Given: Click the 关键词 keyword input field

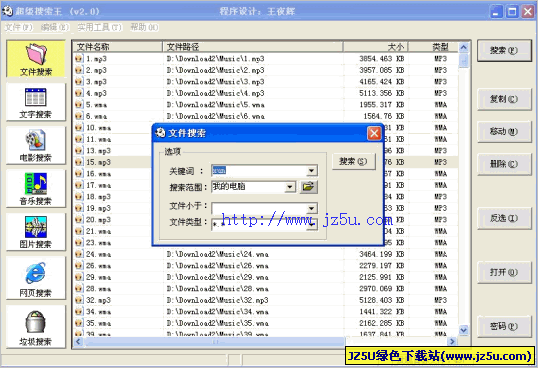Looking at the screenshot, I should click(x=259, y=170).
